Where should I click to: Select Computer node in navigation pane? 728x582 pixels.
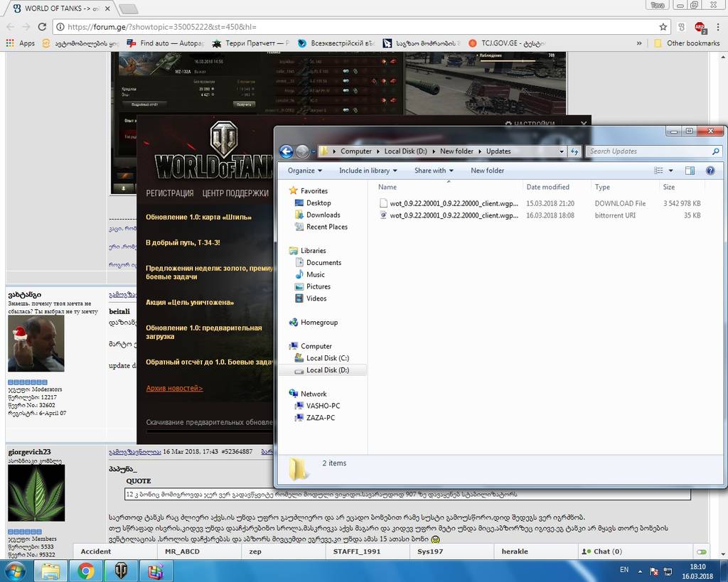point(316,346)
